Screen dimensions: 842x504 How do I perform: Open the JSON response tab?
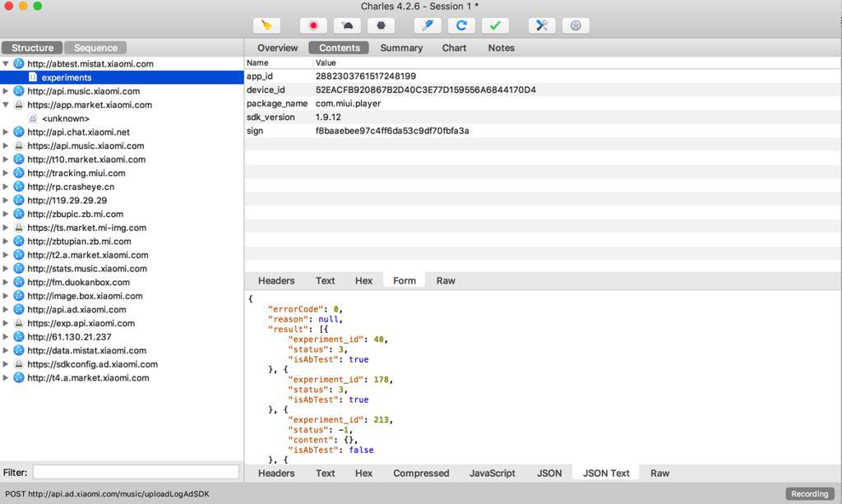click(549, 473)
